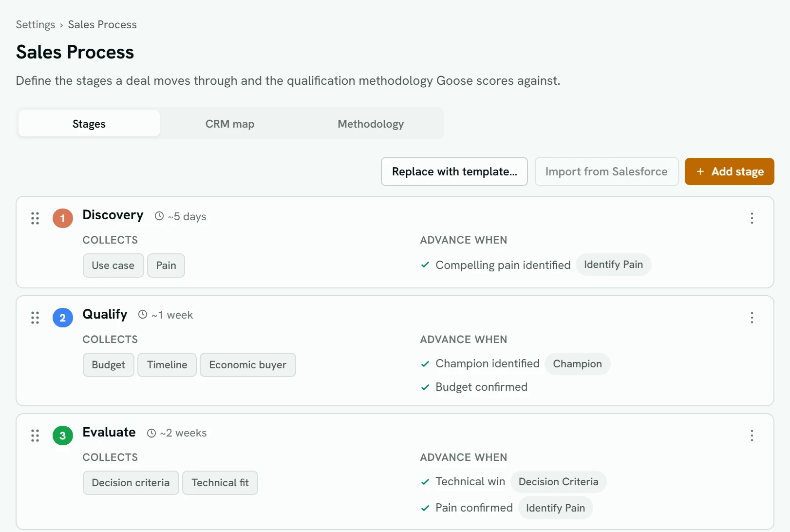Open the three-dot menu for Qualify
Image resolution: width=790 pixels, height=532 pixels.
752,318
